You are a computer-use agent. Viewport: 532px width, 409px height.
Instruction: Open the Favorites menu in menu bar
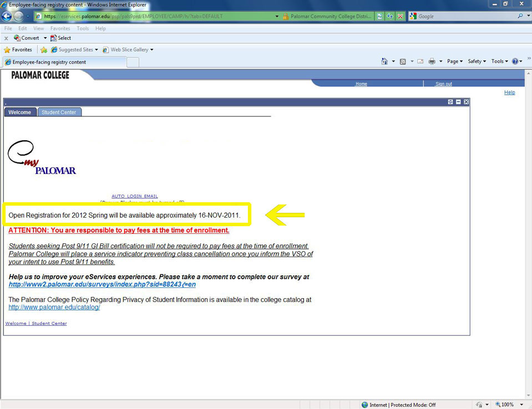pyautogui.click(x=60, y=28)
